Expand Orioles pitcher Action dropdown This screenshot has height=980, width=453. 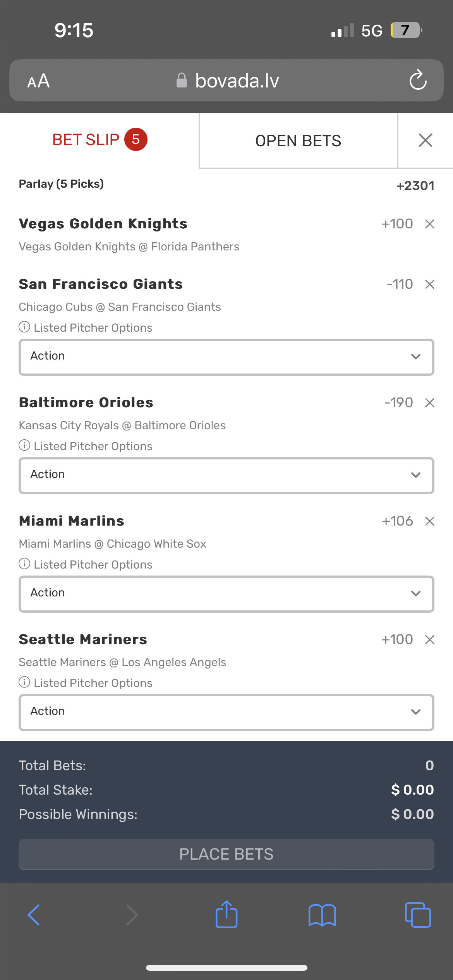click(226, 475)
